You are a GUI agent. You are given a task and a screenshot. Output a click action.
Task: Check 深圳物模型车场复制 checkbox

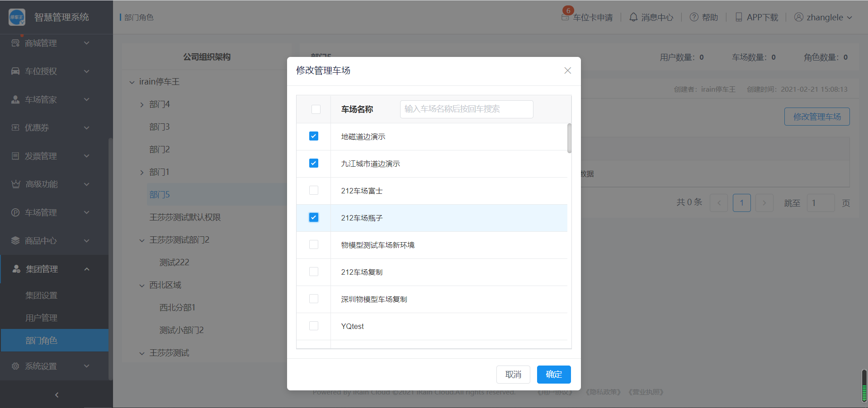(314, 299)
